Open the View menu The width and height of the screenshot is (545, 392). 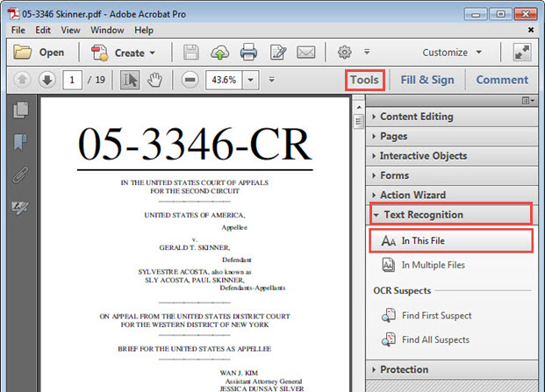tap(71, 30)
